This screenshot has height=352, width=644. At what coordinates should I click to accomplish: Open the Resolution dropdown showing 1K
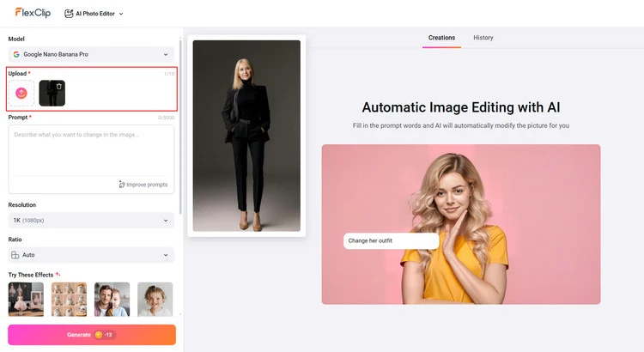coord(91,221)
